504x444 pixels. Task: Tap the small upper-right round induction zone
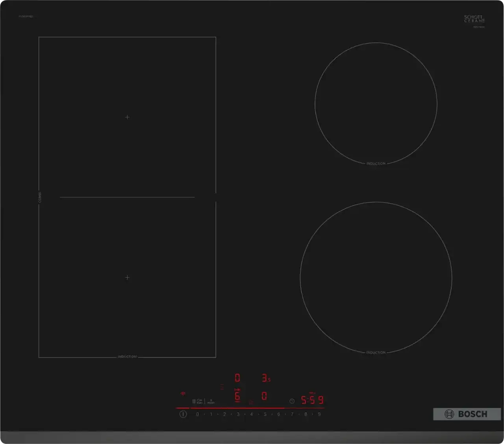pos(376,104)
